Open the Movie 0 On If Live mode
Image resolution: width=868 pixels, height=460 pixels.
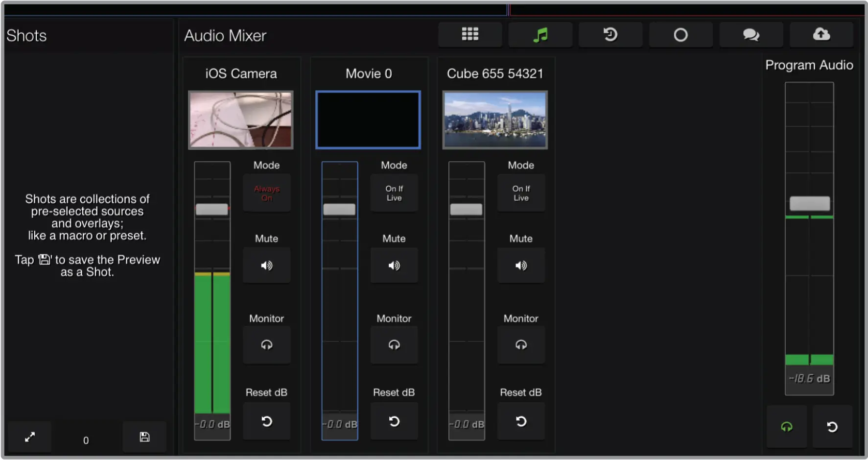[394, 193]
